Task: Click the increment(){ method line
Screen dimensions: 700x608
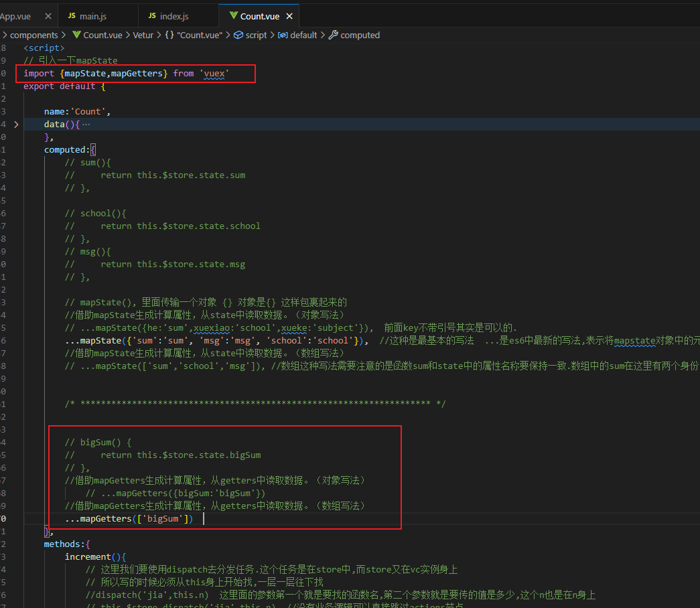Action: point(96,557)
